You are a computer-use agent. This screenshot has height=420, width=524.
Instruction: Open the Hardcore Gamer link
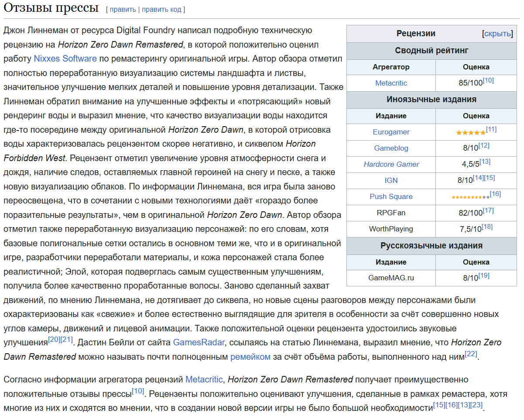click(391, 164)
